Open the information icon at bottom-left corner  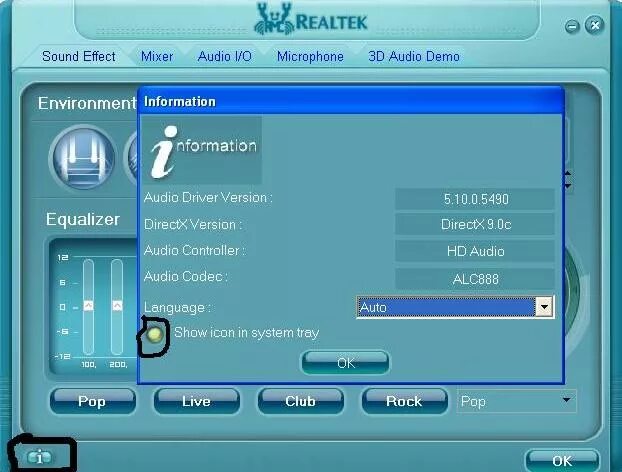(39, 457)
